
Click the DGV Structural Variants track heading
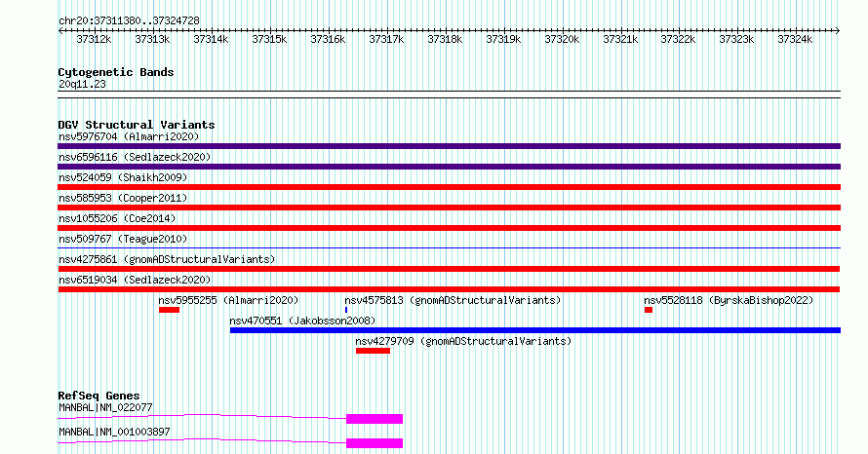point(137,125)
